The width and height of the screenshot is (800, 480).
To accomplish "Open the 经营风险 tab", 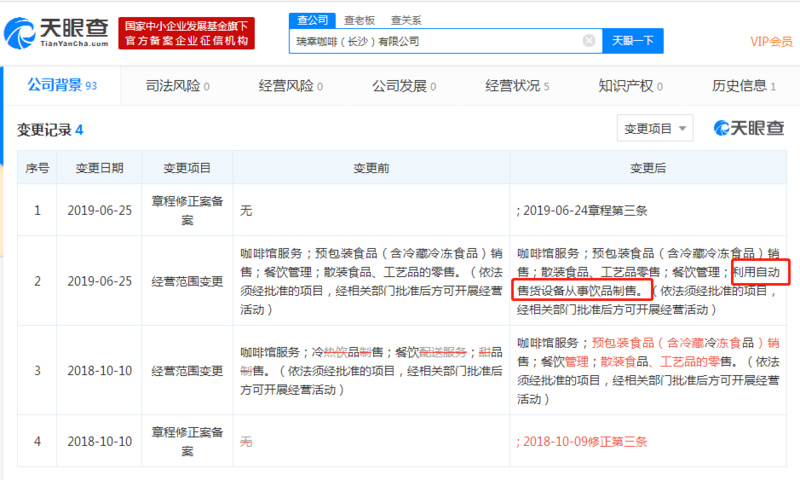I will click(x=290, y=86).
